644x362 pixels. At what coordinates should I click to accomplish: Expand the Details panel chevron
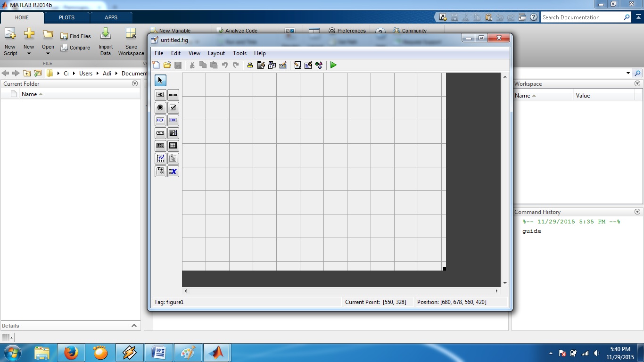134,326
